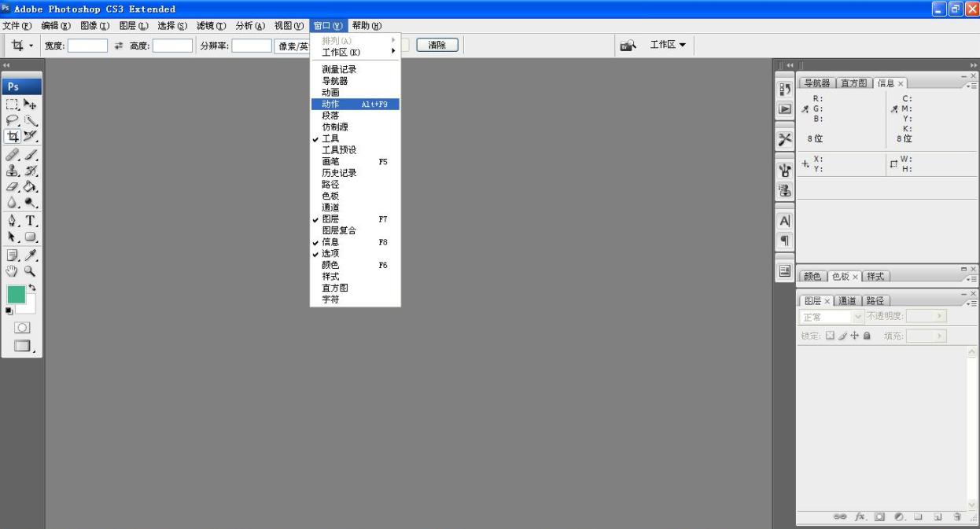
Task: Open the Tool Presets icon in dock
Action: click(x=784, y=139)
